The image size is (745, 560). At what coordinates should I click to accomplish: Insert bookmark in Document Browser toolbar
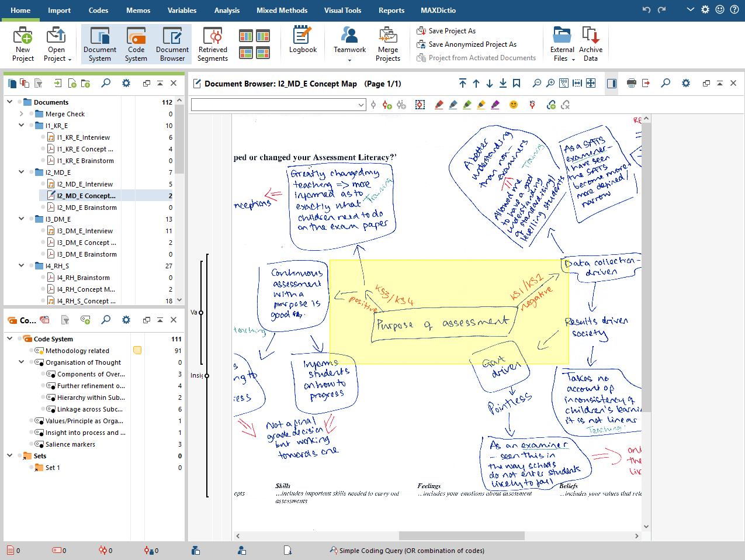pos(517,84)
